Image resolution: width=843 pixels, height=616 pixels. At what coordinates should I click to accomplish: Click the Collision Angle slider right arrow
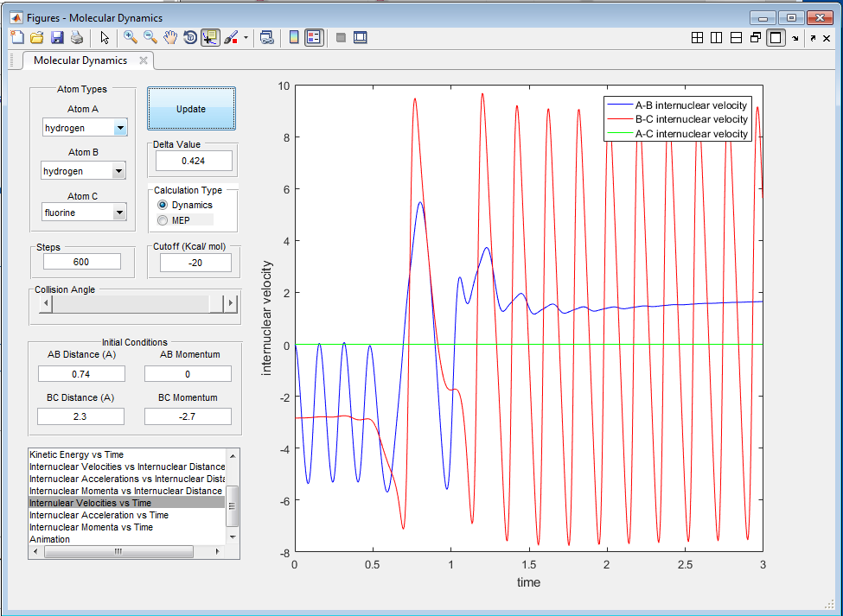[x=230, y=303]
